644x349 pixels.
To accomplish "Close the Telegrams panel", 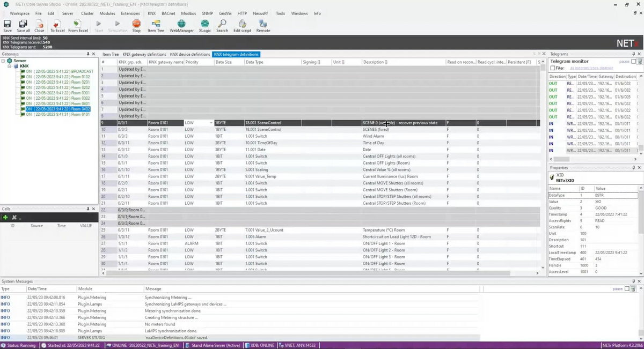I will pyautogui.click(x=639, y=54).
